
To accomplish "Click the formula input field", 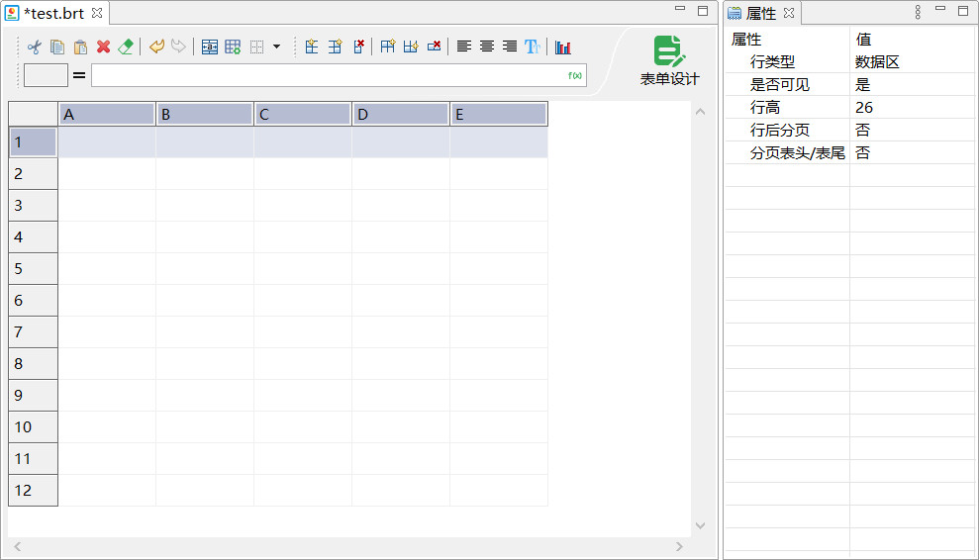I will [x=339, y=75].
